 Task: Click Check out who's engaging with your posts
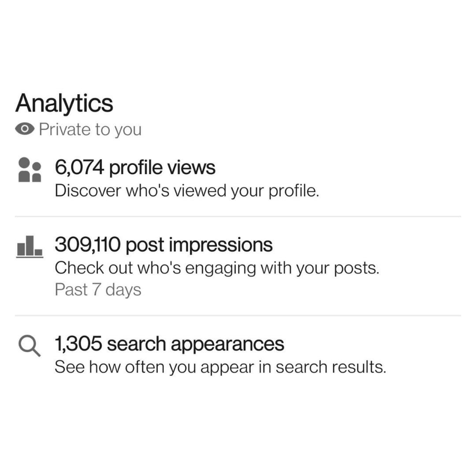[217, 268]
